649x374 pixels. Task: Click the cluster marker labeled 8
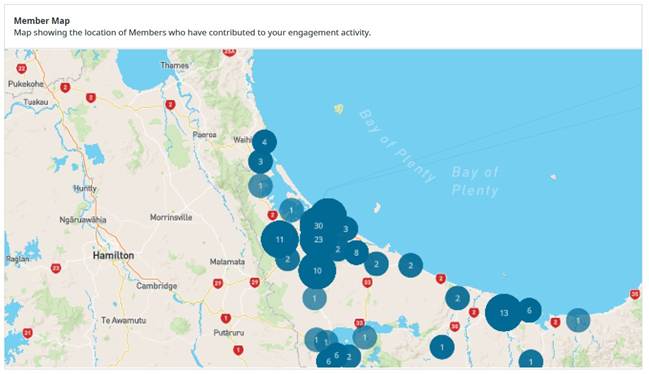tap(356, 252)
